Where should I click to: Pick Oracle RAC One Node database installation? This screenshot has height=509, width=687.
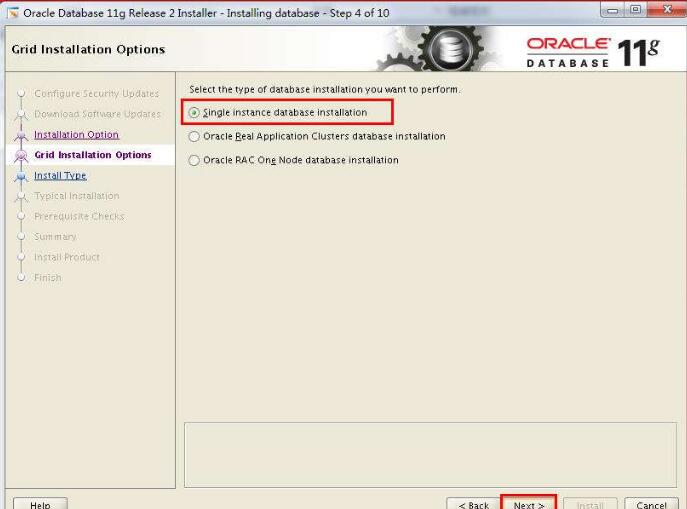(194, 160)
